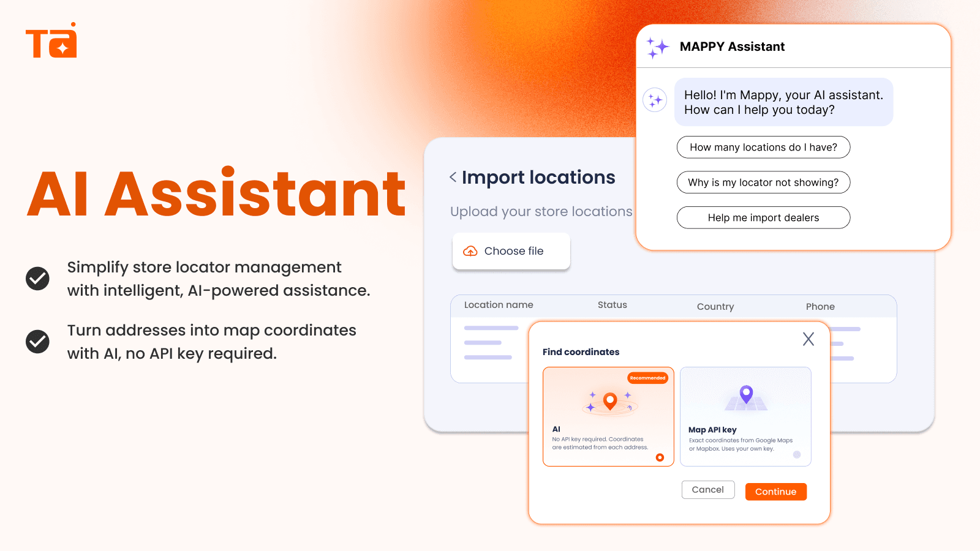Cancel the Find coordinates dialog
The height and width of the screenshot is (551, 980).
click(708, 490)
